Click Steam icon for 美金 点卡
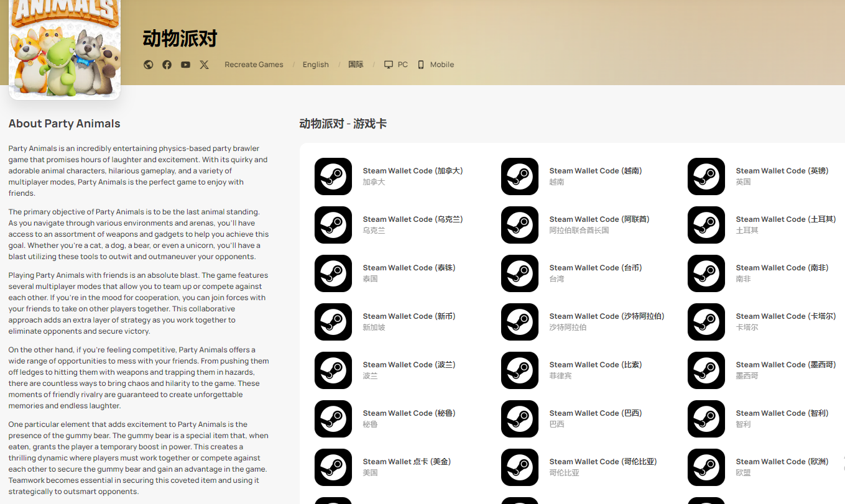Screen dimensions: 845x504 pos(333,467)
